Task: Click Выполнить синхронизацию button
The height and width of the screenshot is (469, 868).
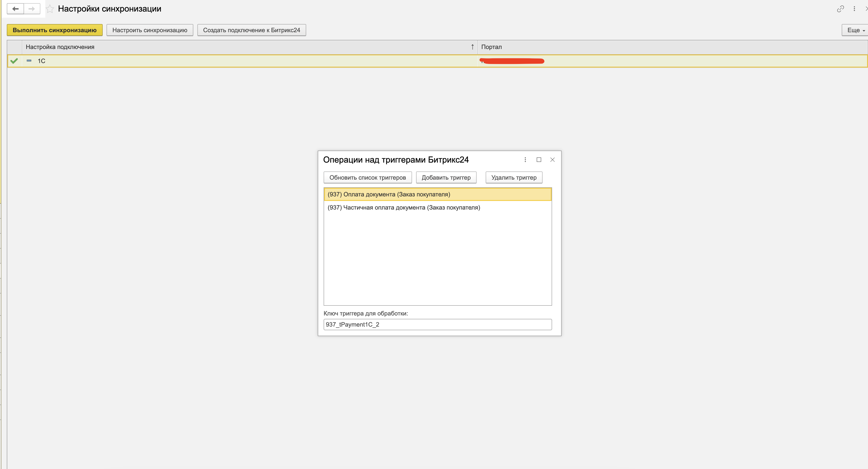Action: pos(55,30)
